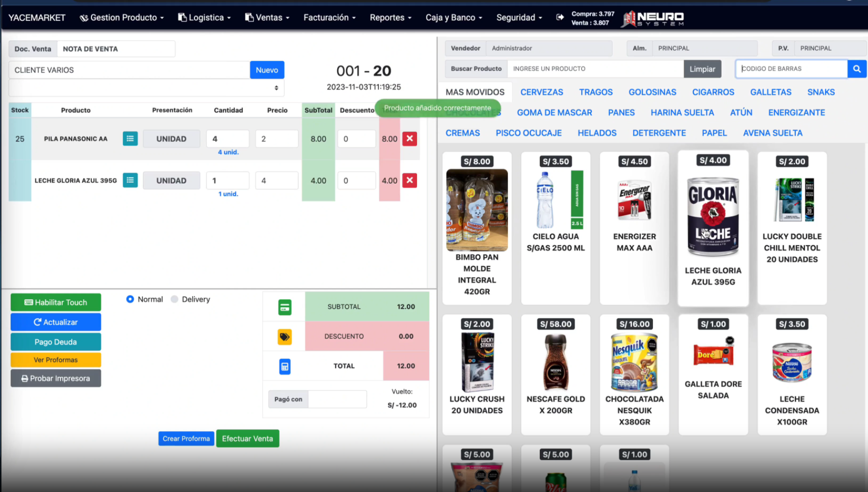Open the Logistica dropdown menu
Screen dimensions: 868x492
[x=205, y=18]
